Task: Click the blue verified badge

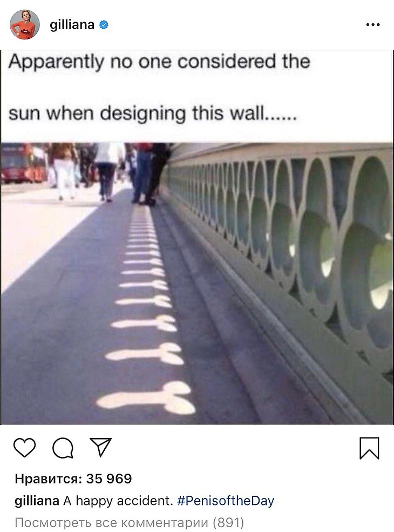Action: click(104, 25)
